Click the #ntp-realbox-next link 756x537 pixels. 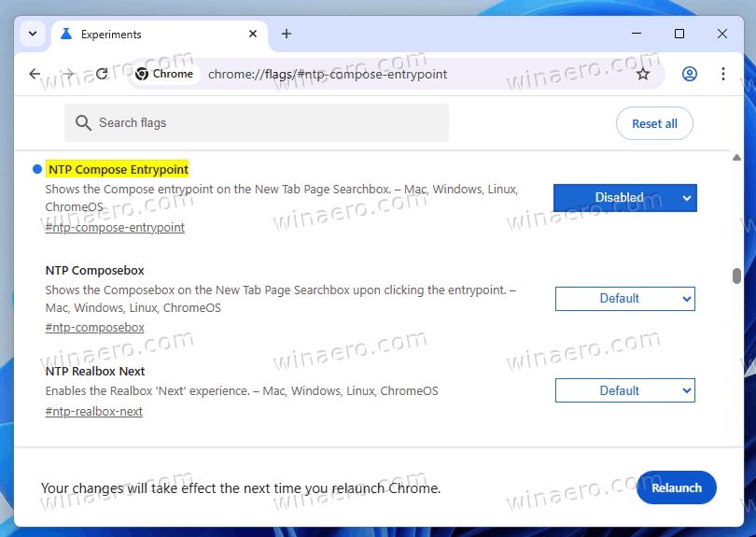94,412
